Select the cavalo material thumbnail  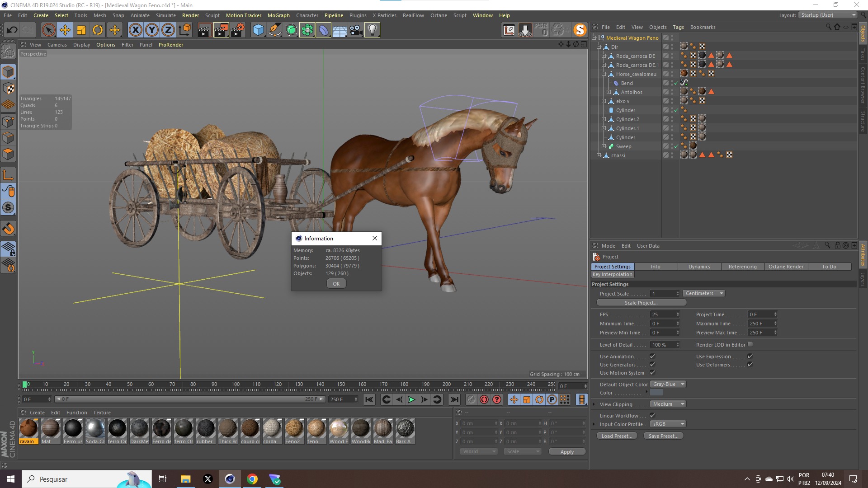pyautogui.click(x=28, y=432)
